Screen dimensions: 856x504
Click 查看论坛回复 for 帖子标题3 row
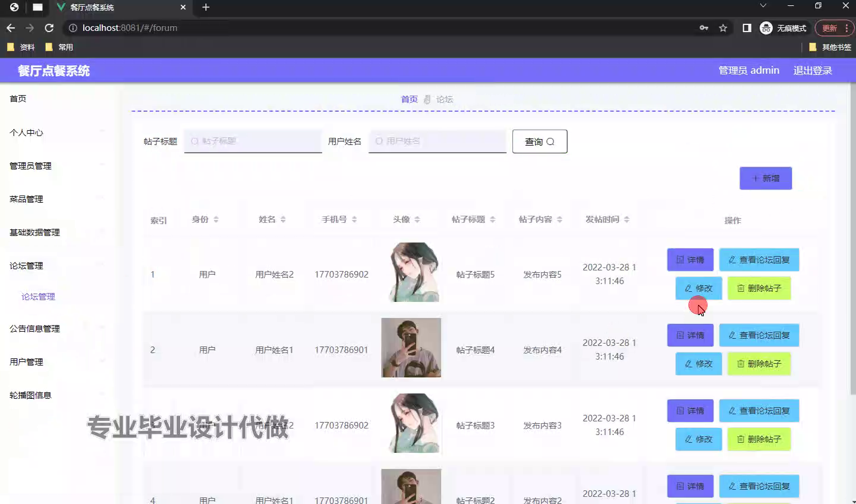click(759, 411)
